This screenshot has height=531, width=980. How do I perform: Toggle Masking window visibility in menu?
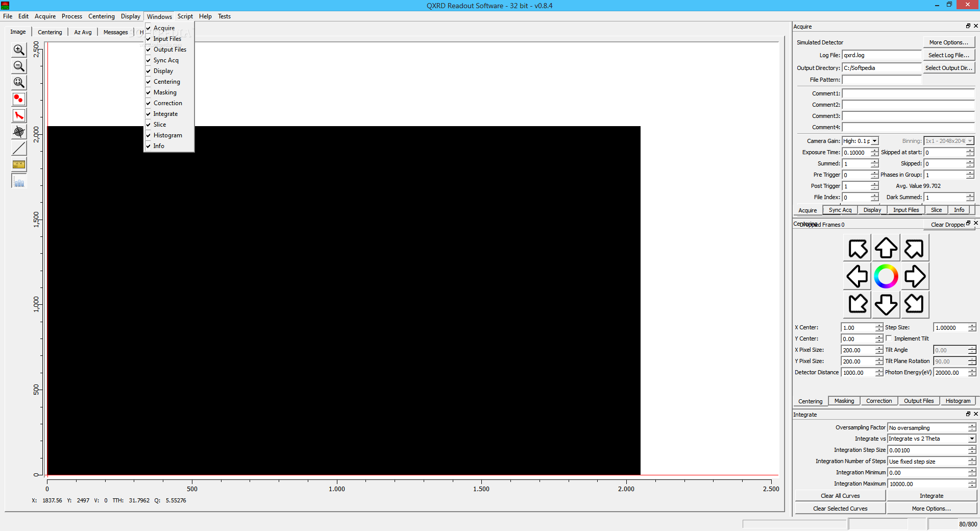coord(169,92)
